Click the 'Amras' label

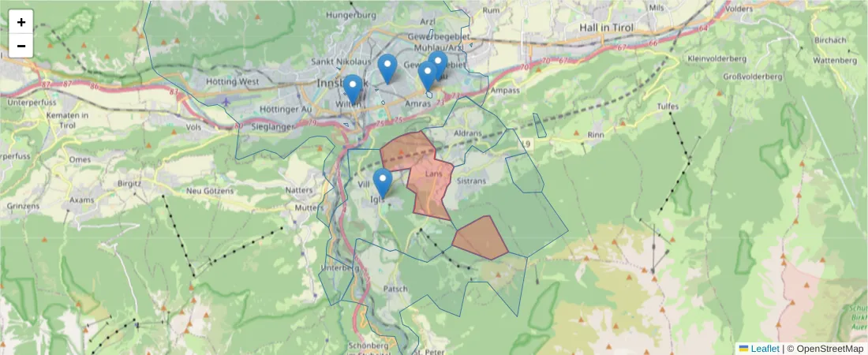coord(418,104)
